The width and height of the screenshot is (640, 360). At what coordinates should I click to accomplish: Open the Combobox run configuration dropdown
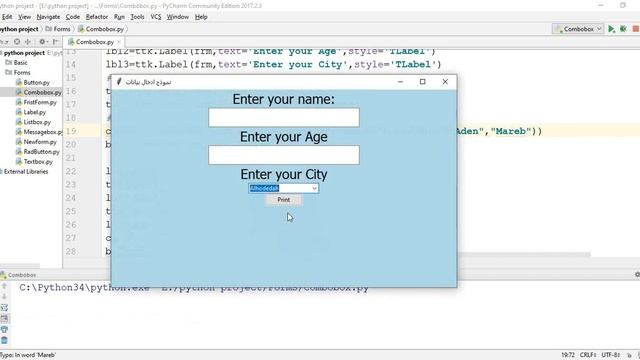tap(578, 29)
